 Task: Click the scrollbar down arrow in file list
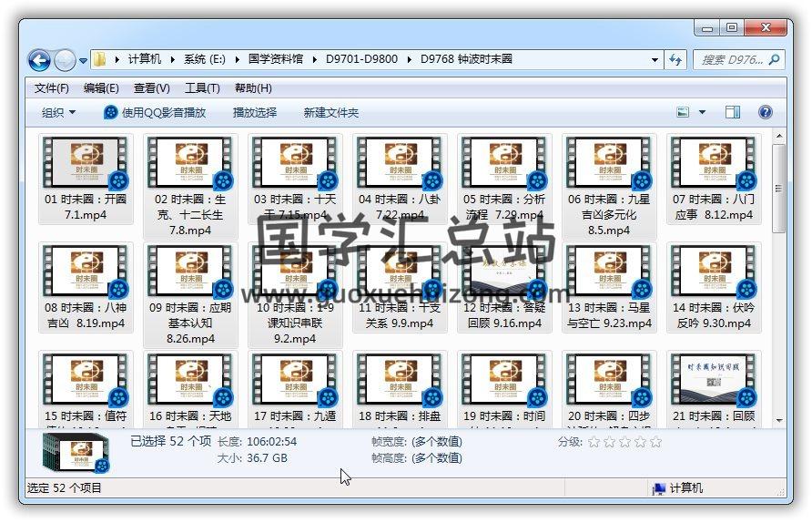779,421
